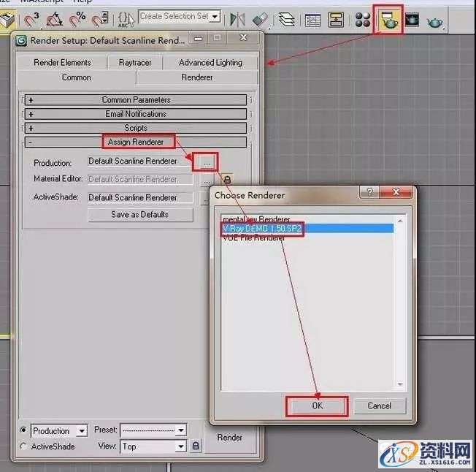The width and height of the screenshot is (476, 472).
Task: Toggle Percent Snap tool
Action: pos(77,20)
